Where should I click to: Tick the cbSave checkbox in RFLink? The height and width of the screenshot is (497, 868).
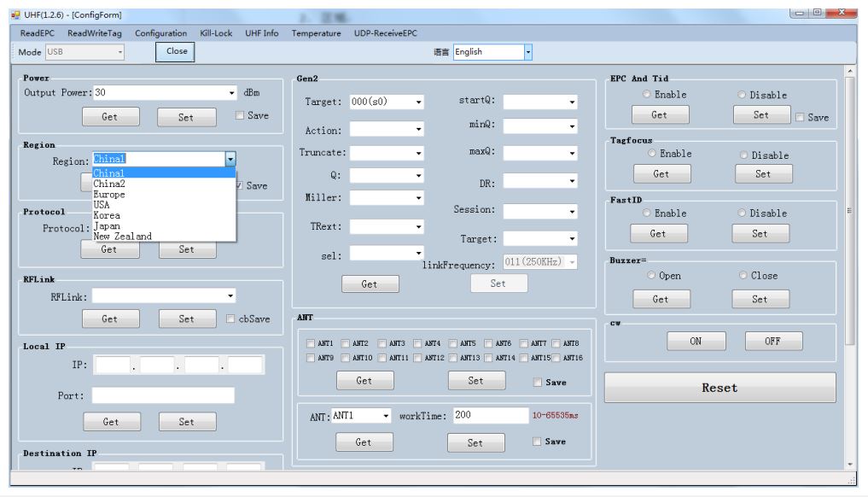tap(231, 319)
